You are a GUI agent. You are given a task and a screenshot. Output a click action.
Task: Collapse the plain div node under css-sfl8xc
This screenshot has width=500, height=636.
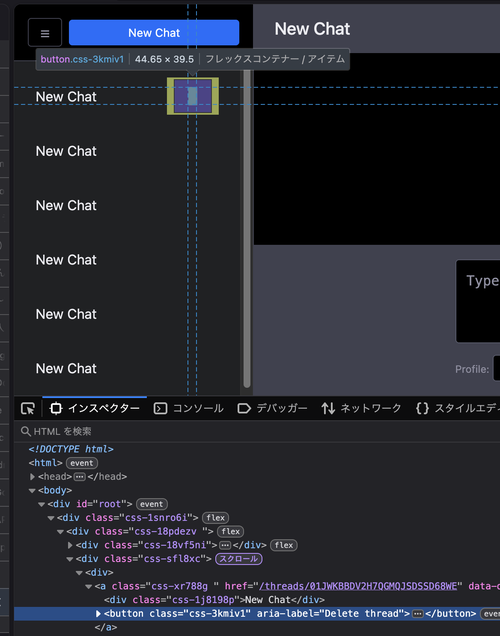pyautogui.click(x=79, y=573)
